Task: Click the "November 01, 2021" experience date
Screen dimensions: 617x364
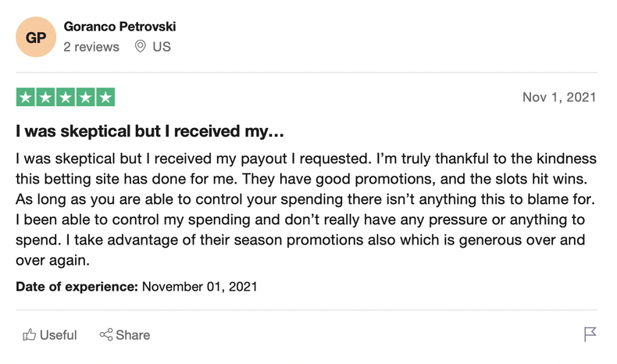Action: (x=199, y=287)
